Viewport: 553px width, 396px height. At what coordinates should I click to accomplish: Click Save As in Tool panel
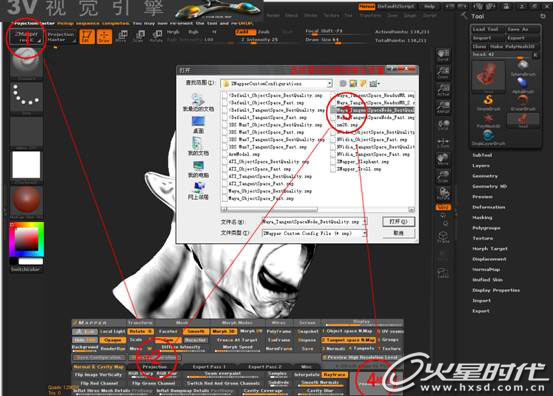pyautogui.click(x=522, y=29)
